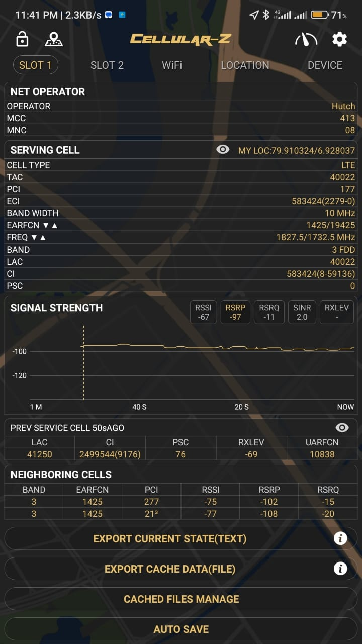Select the RSRP signal chip
Viewport: 362px width, 644px height.
(235, 312)
